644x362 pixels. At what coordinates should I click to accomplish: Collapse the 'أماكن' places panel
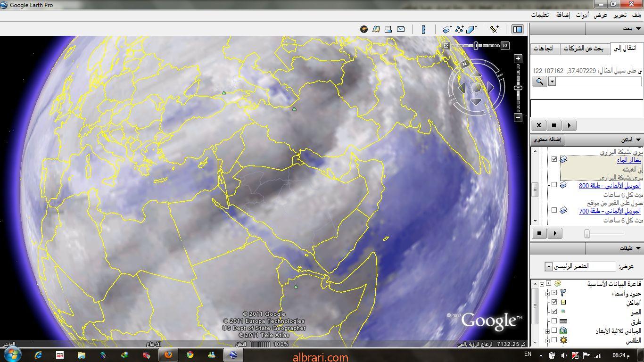(638, 140)
